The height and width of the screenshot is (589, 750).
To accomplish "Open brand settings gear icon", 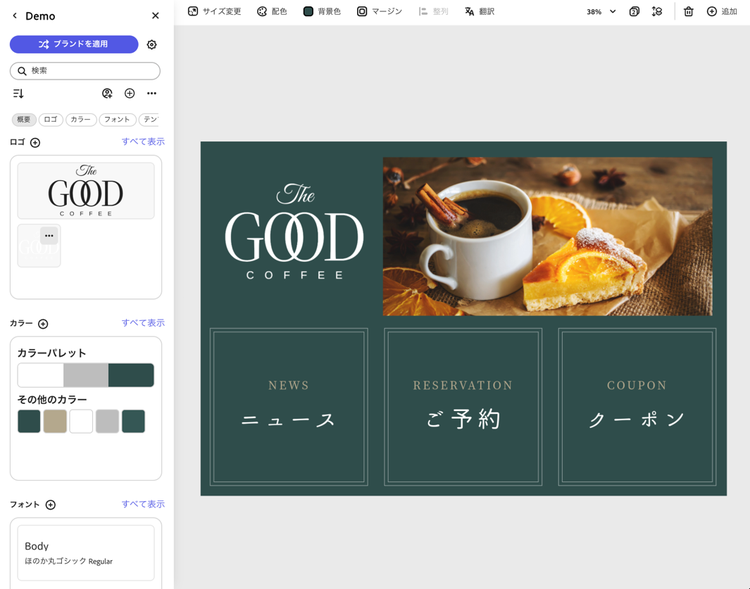I will click(x=152, y=44).
